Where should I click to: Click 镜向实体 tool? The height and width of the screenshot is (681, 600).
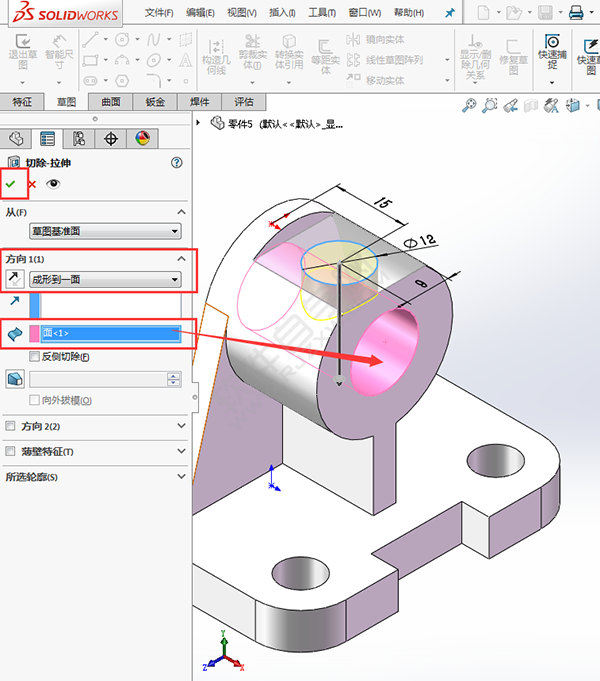376,40
